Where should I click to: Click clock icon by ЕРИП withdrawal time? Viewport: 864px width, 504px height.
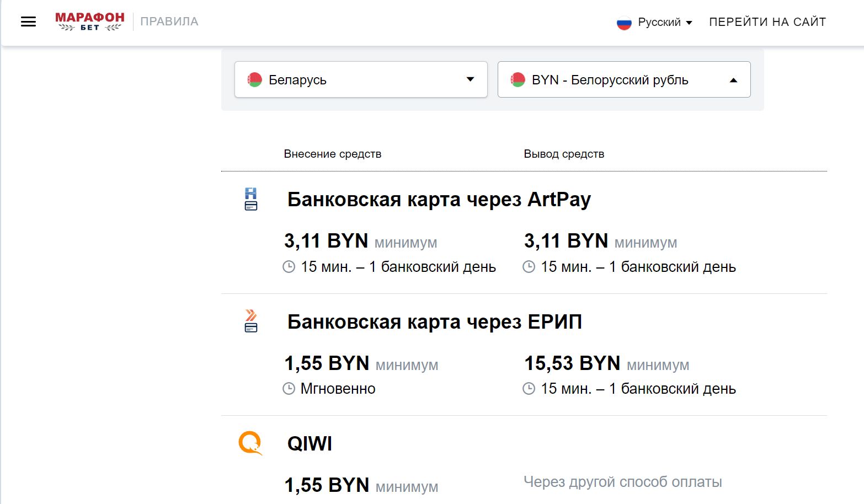coord(529,389)
